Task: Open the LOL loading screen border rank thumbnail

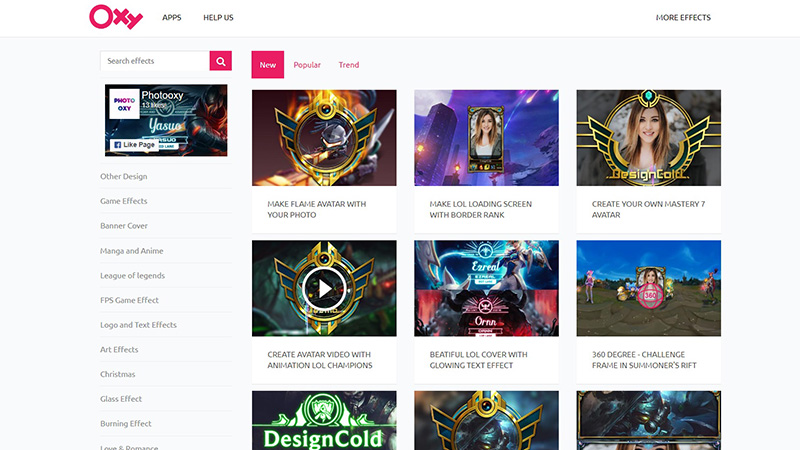Action: coord(486,138)
